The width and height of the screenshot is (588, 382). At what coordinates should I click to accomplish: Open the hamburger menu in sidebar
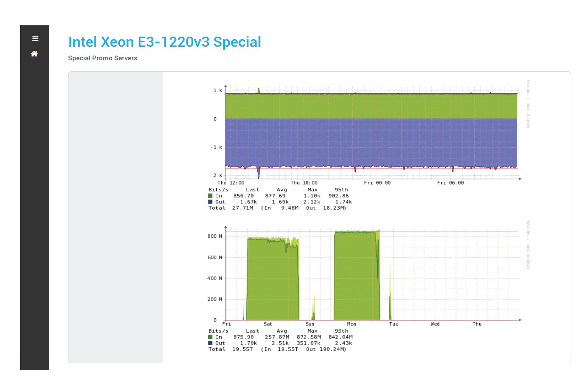35,39
